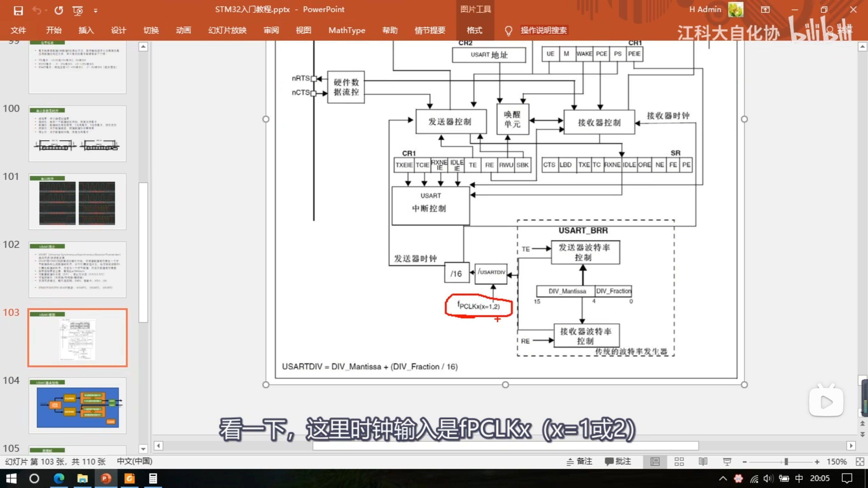This screenshot has height=488, width=868.
Task: Toggle the Comments pane button
Action: (x=618, y=462)
